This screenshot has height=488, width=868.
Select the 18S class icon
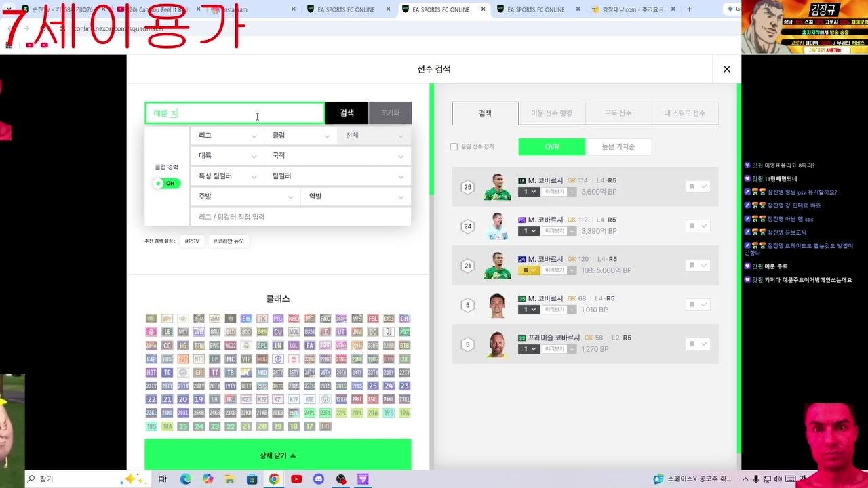click(x=151, y=426)
